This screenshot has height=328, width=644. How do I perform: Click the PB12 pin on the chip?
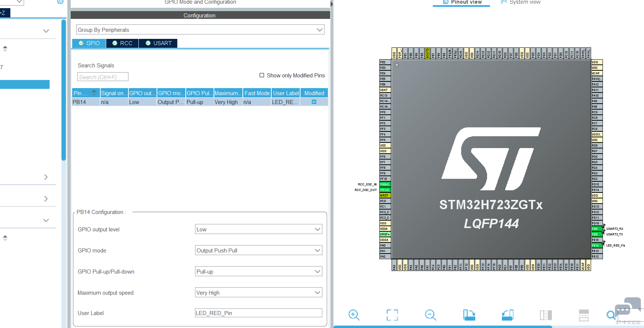pyautogui.click(x=597, y=257)
